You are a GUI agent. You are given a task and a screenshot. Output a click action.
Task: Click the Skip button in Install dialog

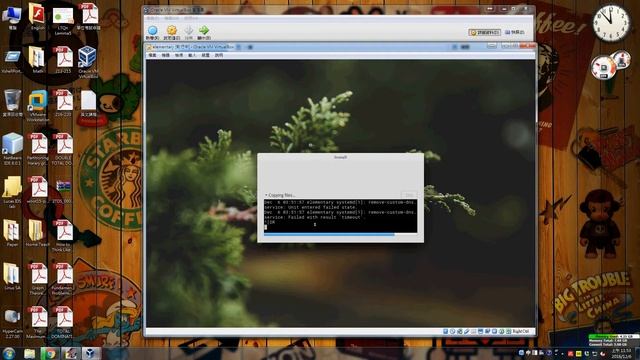[409, 195]
